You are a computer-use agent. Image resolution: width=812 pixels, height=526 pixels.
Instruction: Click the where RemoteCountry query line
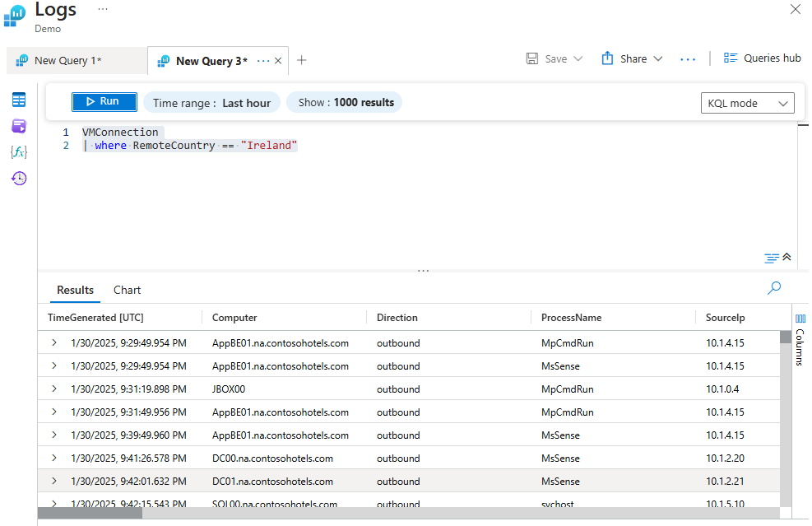191,146
